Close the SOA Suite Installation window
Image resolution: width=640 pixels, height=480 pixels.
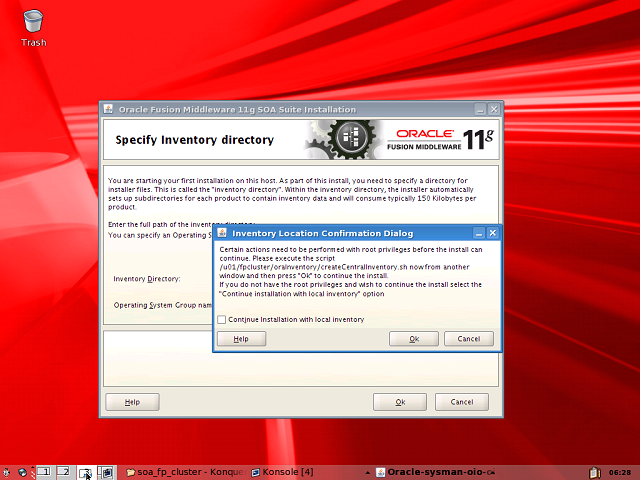coord(494,109)
